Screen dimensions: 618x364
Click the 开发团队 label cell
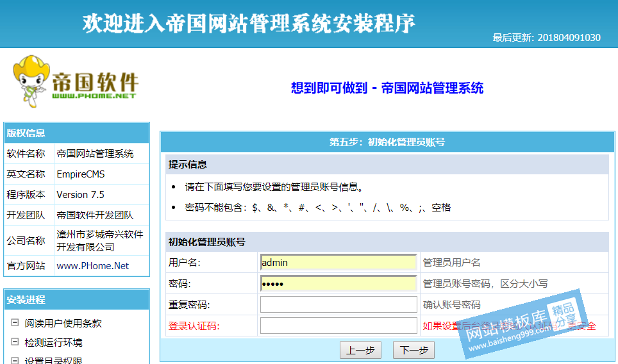pos(29,215)
